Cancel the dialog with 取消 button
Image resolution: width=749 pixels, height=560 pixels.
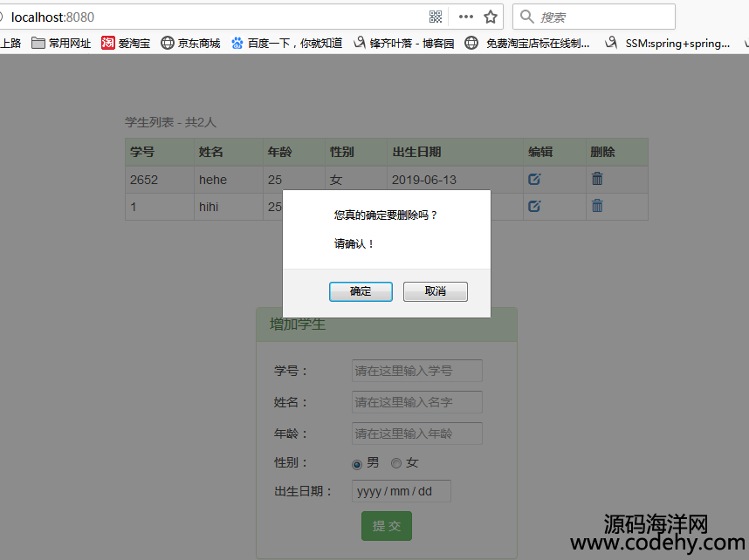(435, 291)
